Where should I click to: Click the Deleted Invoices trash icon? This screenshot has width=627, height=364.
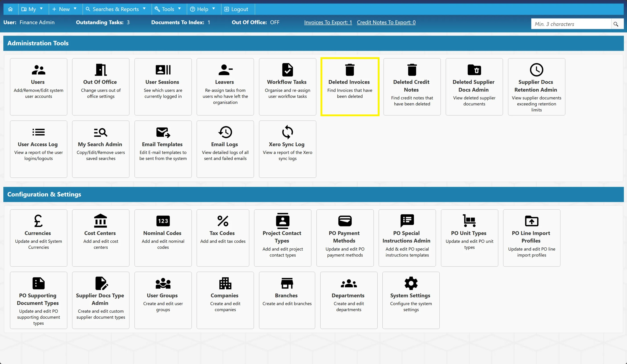click(x=349, y=70)
